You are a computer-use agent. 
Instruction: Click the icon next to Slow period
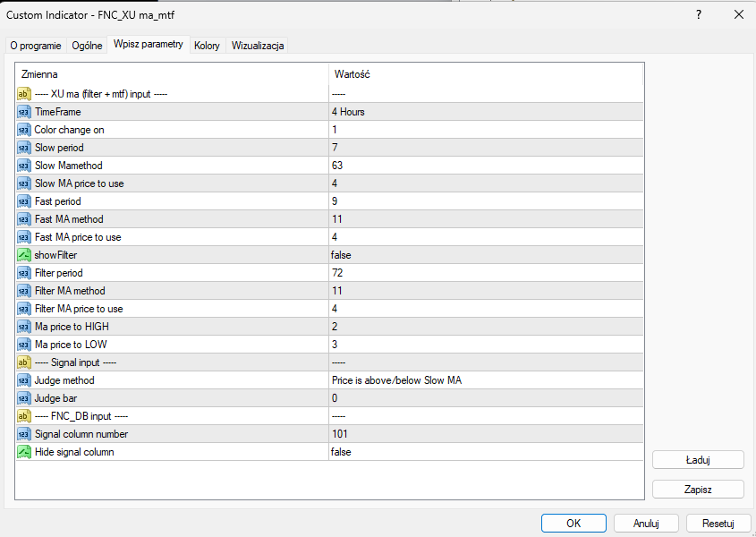point(24,148)
